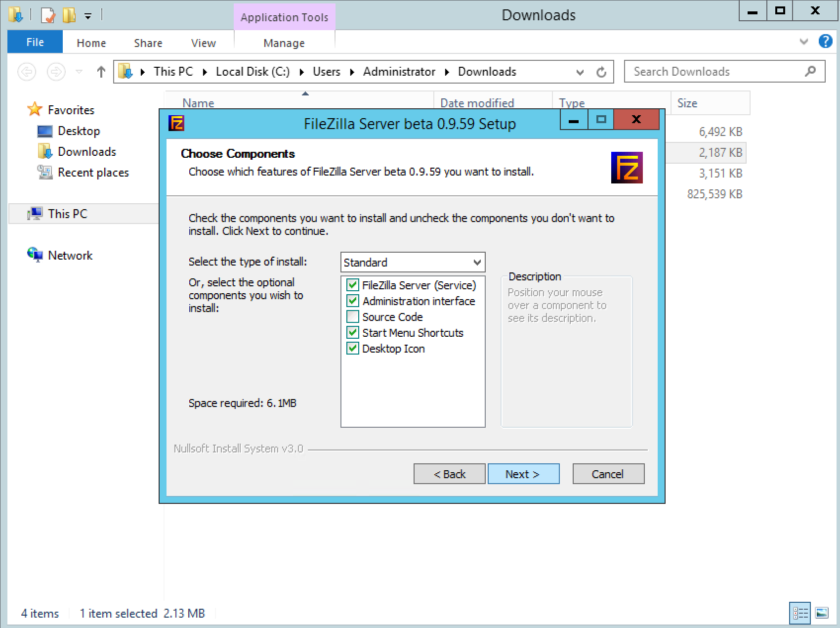Open the install type dropdown

pos(476,262)
